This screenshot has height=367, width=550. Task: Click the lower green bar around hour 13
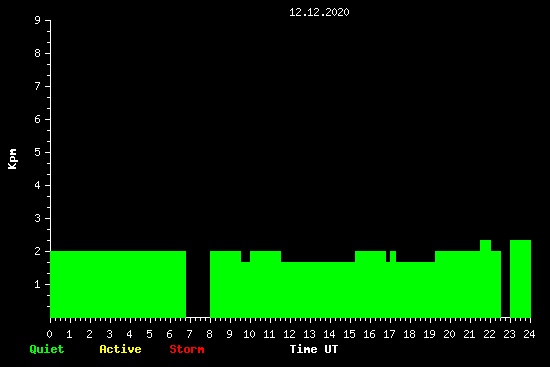[318, 290]
